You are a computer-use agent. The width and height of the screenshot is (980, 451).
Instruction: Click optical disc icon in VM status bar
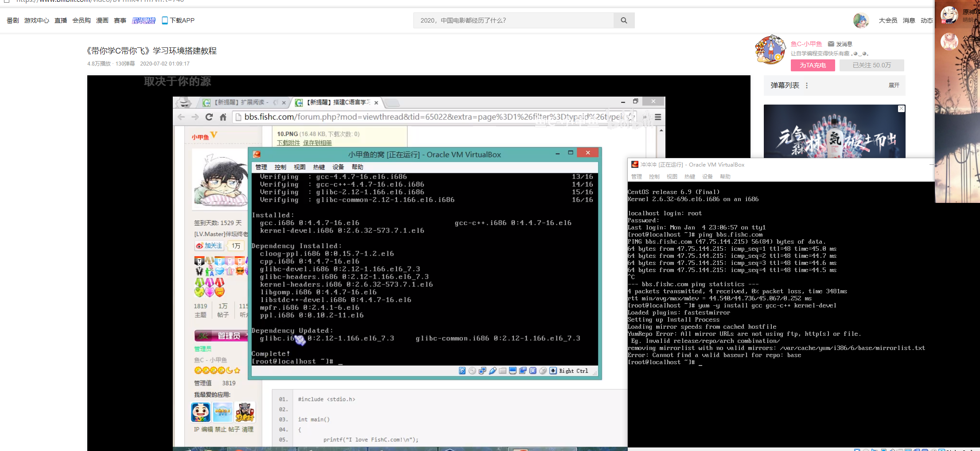pyautogui.click(x=472, y=371)
